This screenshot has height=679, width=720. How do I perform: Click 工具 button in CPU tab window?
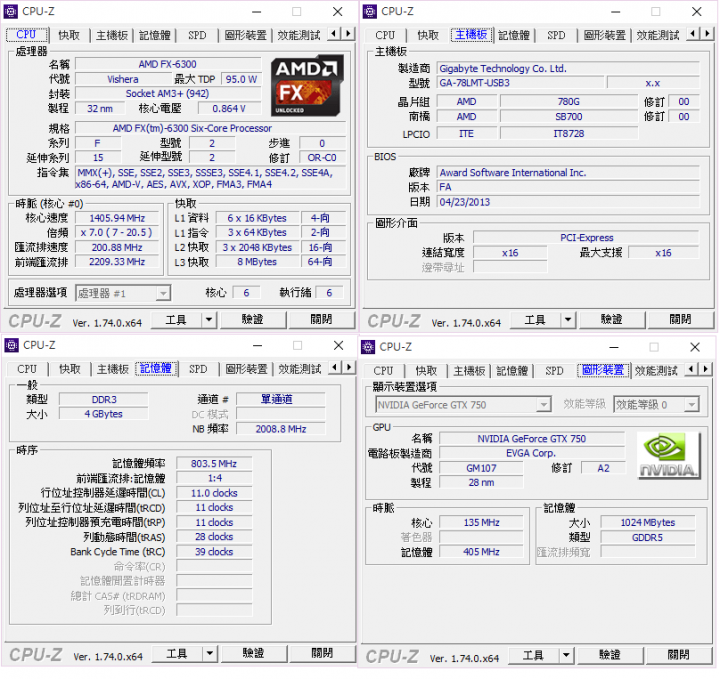(x=176, y=319)
